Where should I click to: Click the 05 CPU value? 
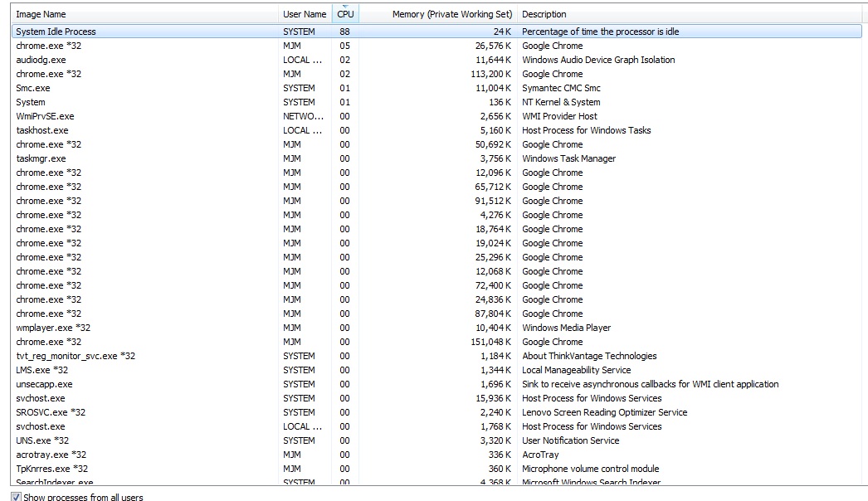pyautogui.click(x=344, y=46)
